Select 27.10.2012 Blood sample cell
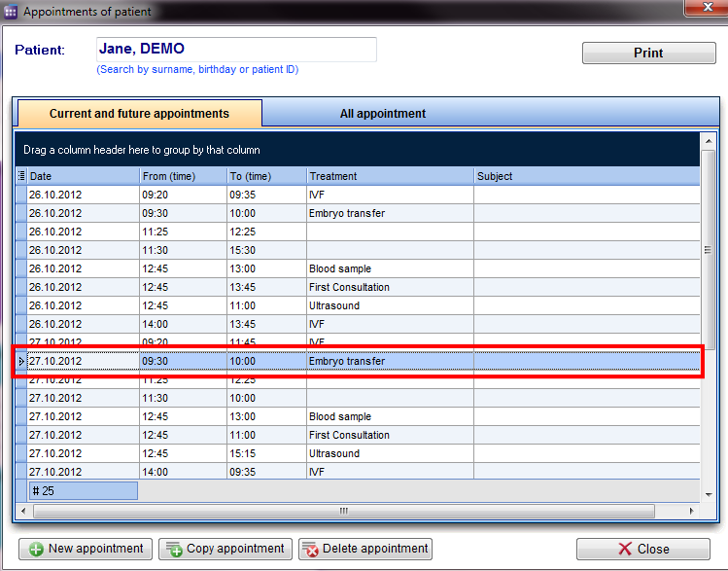Image resolution: width=728 pixels, height=571 pixels. coord(390,416)
